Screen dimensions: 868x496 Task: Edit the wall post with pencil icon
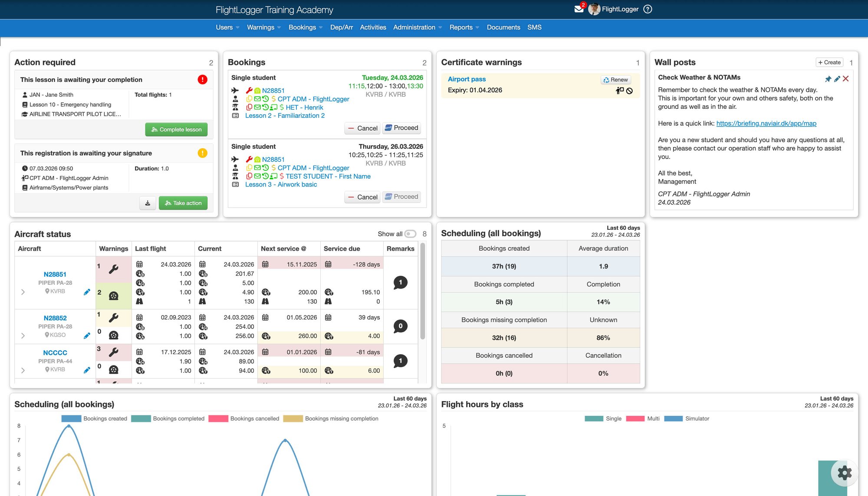coord(837,79)
